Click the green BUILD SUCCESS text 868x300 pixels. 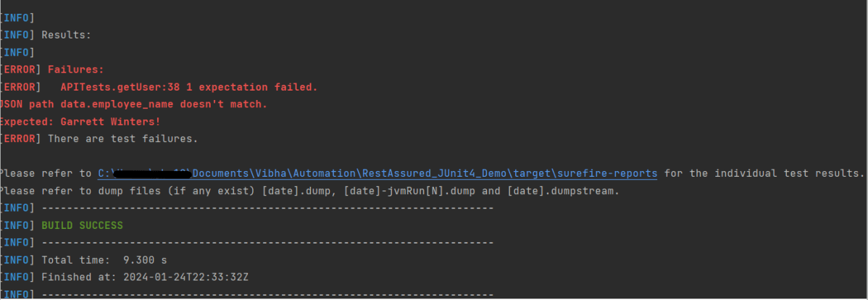click(x=82, y=225)
